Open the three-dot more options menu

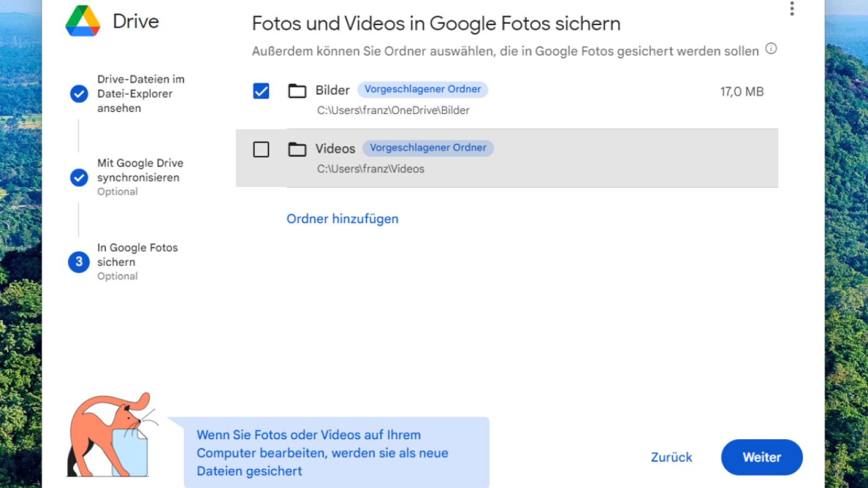pyautogui.click(x=792, y=9)
